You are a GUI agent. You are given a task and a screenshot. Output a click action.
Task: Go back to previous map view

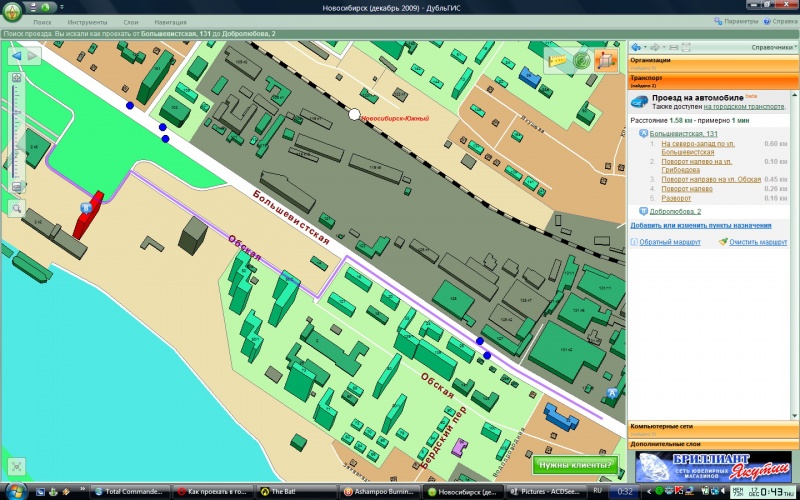pyautogui.click(x=17, y=56)
